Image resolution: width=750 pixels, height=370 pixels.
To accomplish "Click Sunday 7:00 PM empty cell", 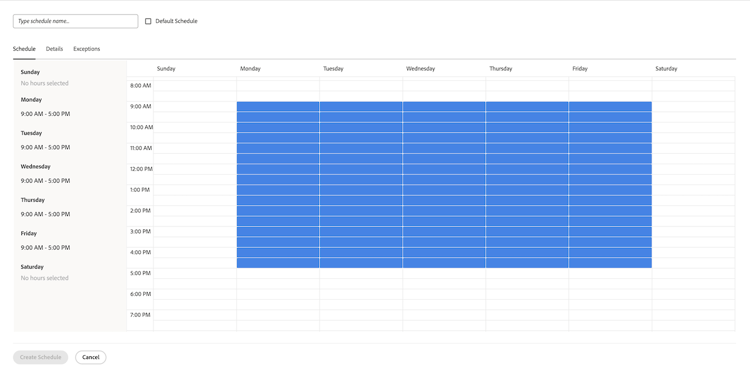I will tap(195, 315).
